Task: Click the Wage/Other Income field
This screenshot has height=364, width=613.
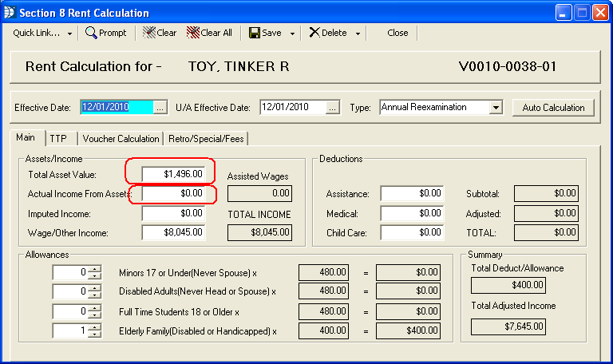Action: pyautogui.click(x=173, y=232)
